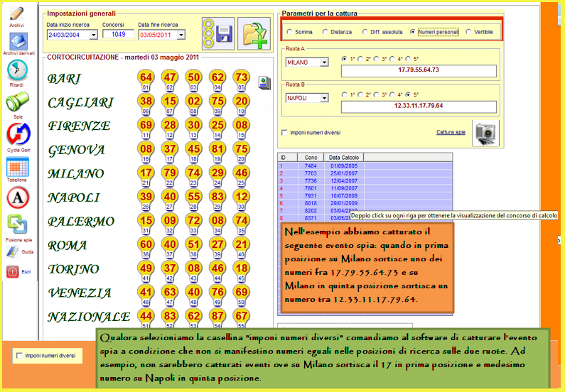This screenshot has width=565, height=392.
Task: Click Cagliari fourth ball number 75
Action: tap(217, 101)
